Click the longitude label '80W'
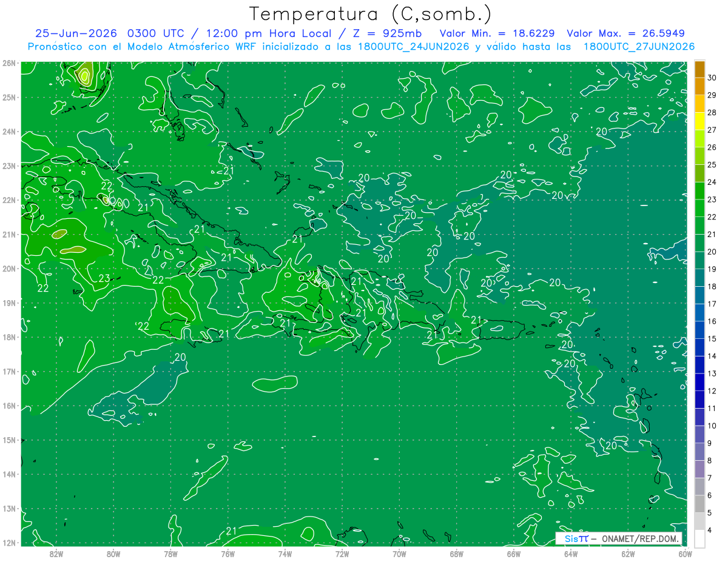The height and width of the screenshot is (562, 728). pyautogui.click(x=113, y=554)
